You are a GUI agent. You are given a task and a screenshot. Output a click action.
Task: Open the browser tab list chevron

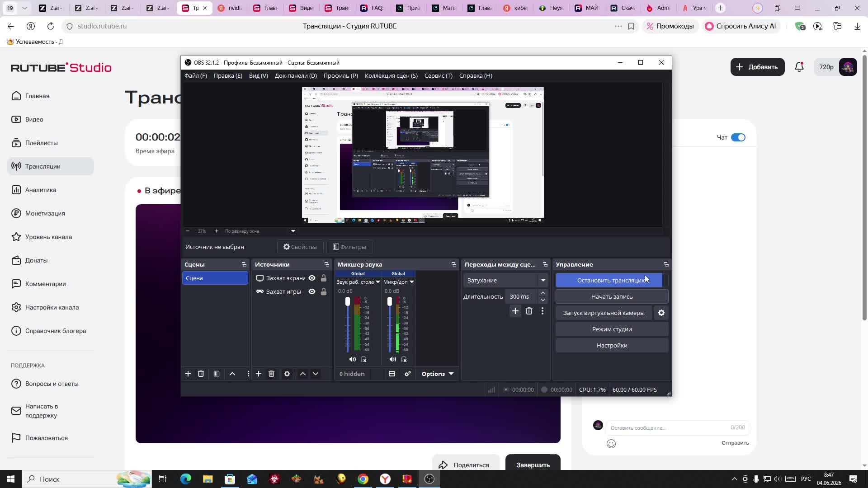pos(24,8)
